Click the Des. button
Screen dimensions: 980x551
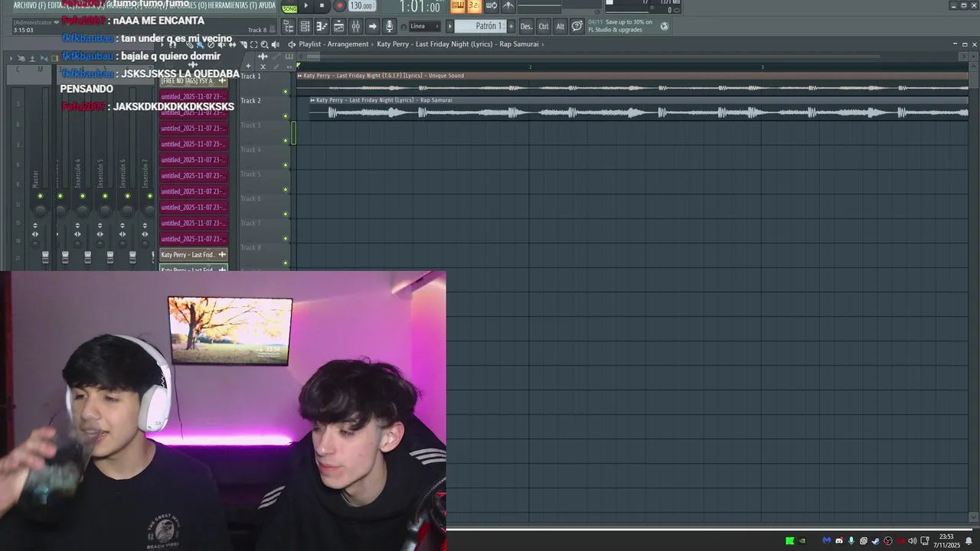526,26
